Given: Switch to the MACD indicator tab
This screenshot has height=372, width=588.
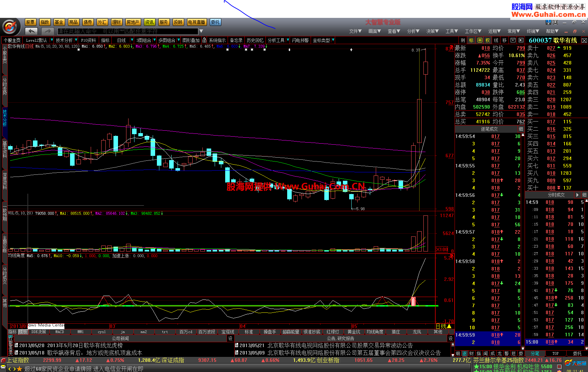Looking at the screenshot, I should [x=60, y=332].
